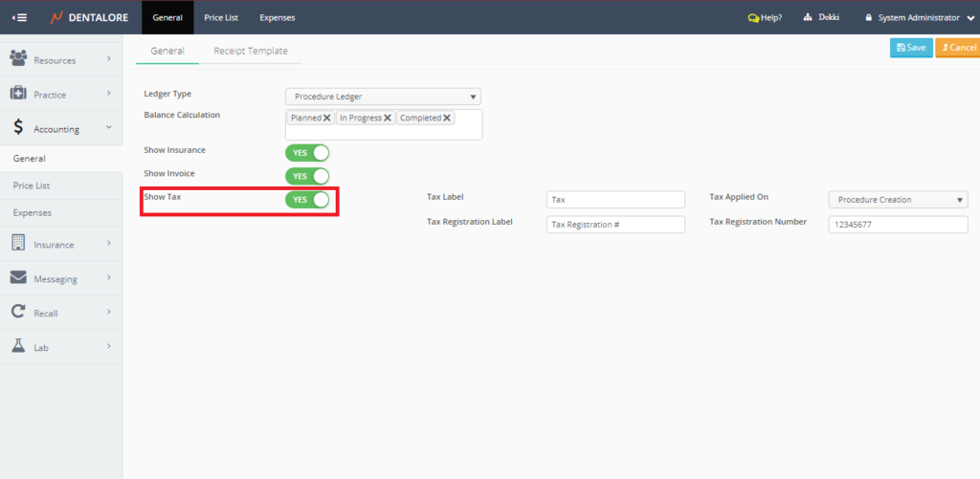Viewport: 980px width, 479px height.
Task: Click the Practice medical kit icon
Action: tap(18, 94)
